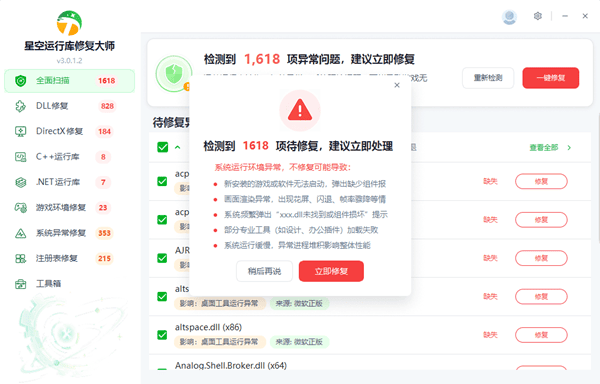600x384 pixels.
Task: Open the 工具箱 toolbox icon
Action: click(21, 284)
